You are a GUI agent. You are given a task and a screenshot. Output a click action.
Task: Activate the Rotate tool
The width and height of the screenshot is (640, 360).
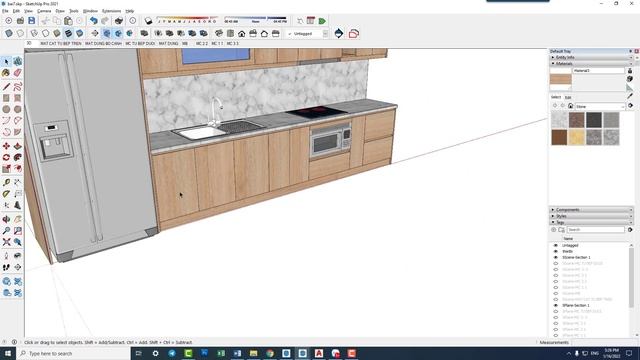(6, 157)
